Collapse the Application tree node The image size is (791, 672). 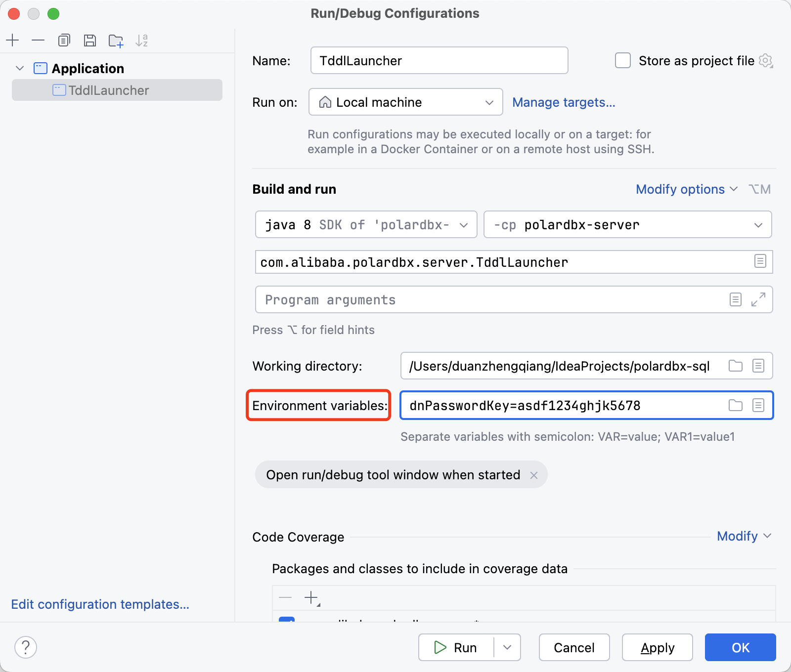(20, 68)
